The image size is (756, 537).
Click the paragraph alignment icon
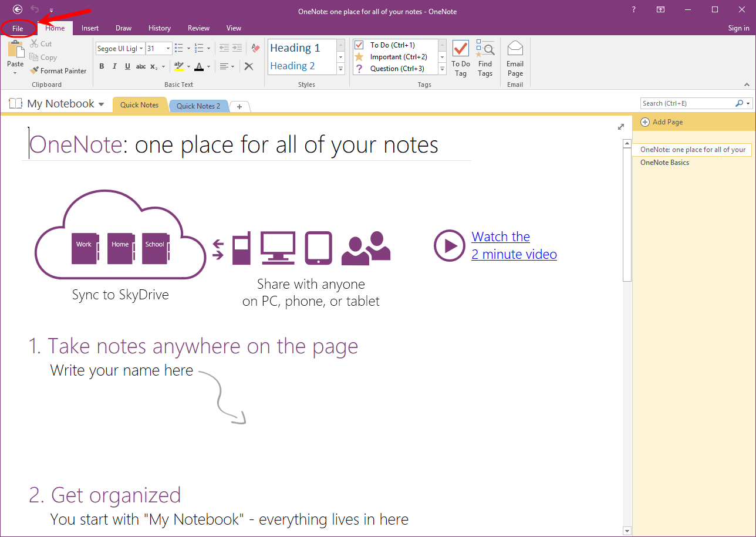click(224, 66)
